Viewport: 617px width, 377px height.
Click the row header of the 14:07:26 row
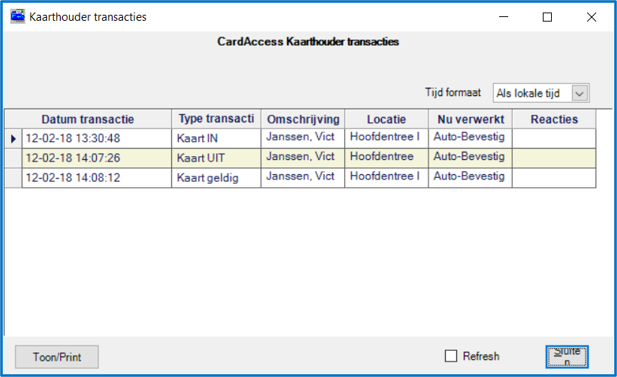13,158
